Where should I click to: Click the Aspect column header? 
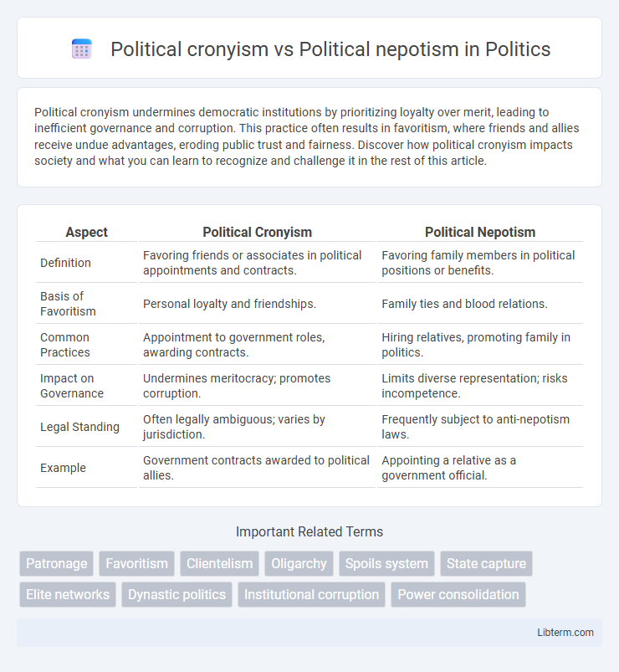pos(86,232)
